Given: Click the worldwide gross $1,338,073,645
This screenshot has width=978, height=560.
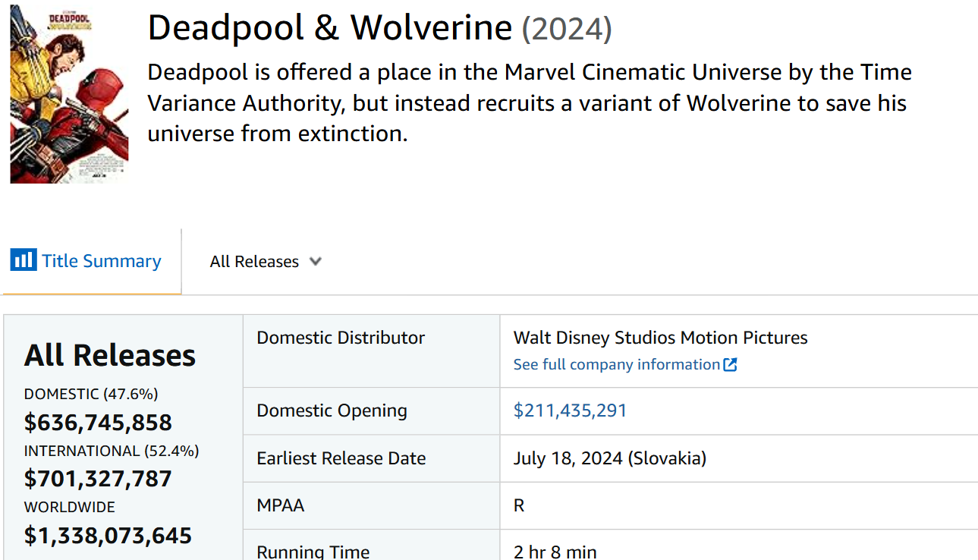Looking at the screenshot, I should tap(108, 536).
